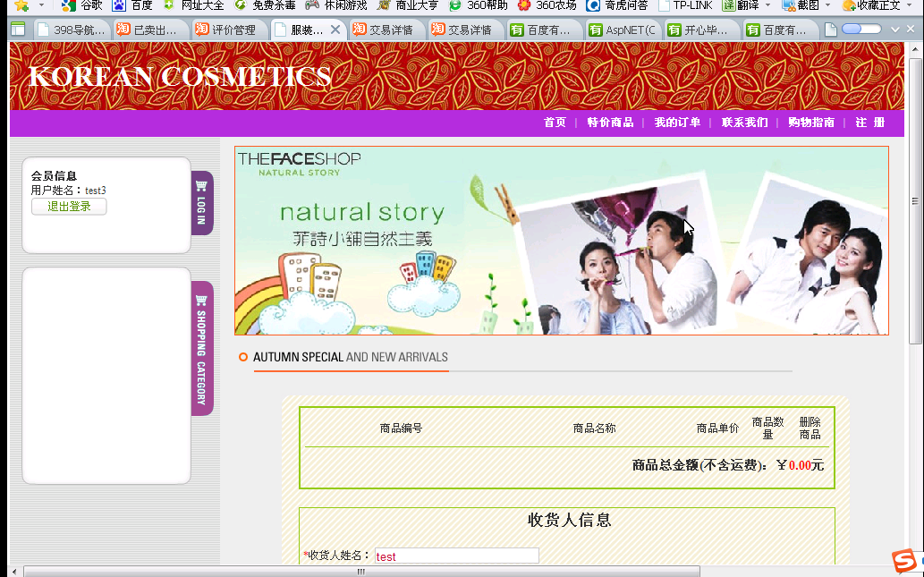This screenshot has width=924, height=577.
Task: Click the horizontal scrollbar left arrow
Action: (x=14, y=571)
